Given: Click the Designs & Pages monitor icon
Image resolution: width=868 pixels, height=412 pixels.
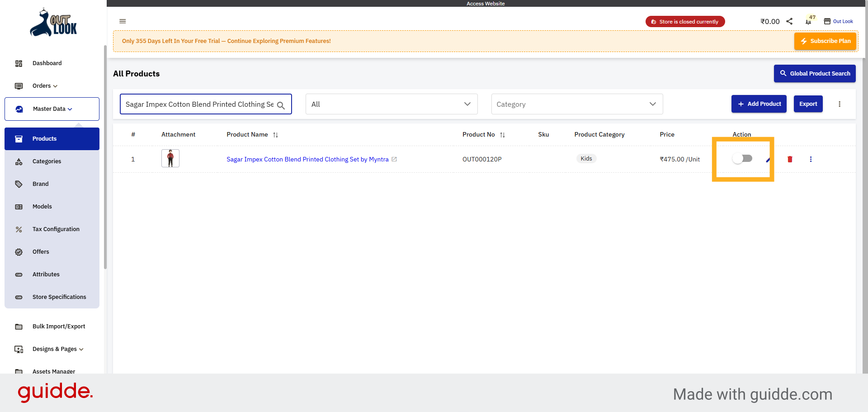Looking at the screenshot, I should pos(19,349).
